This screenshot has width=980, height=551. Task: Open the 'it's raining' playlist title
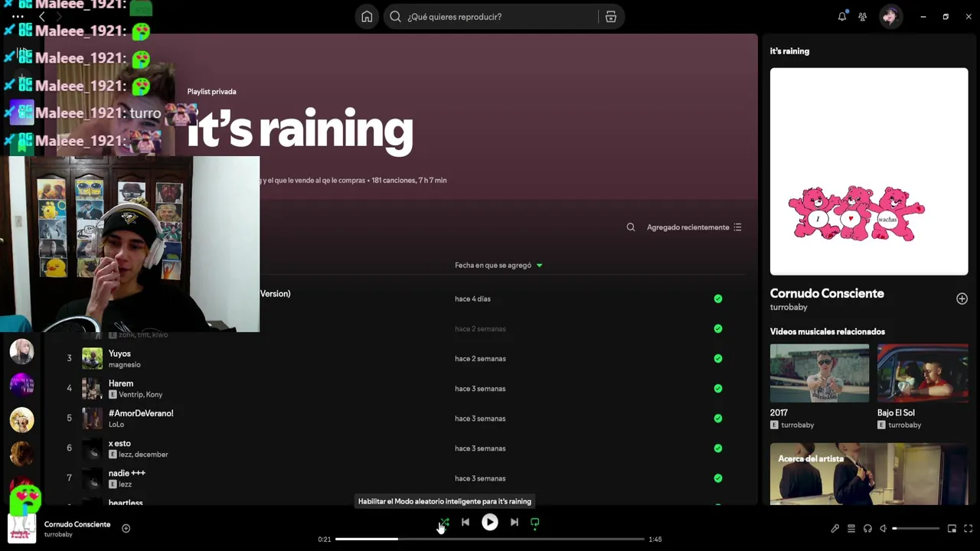click(300, 130)
